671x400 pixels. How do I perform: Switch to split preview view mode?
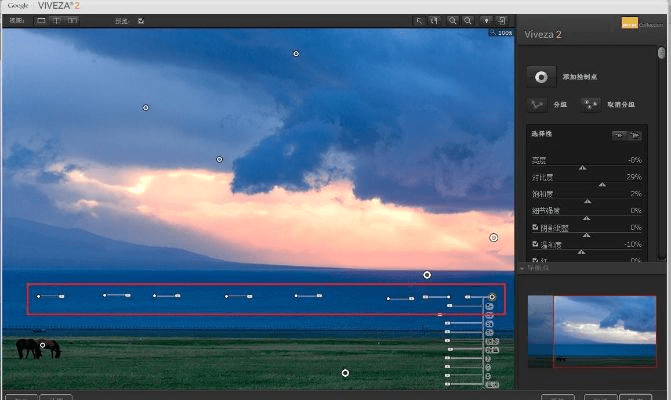point(56,20)
